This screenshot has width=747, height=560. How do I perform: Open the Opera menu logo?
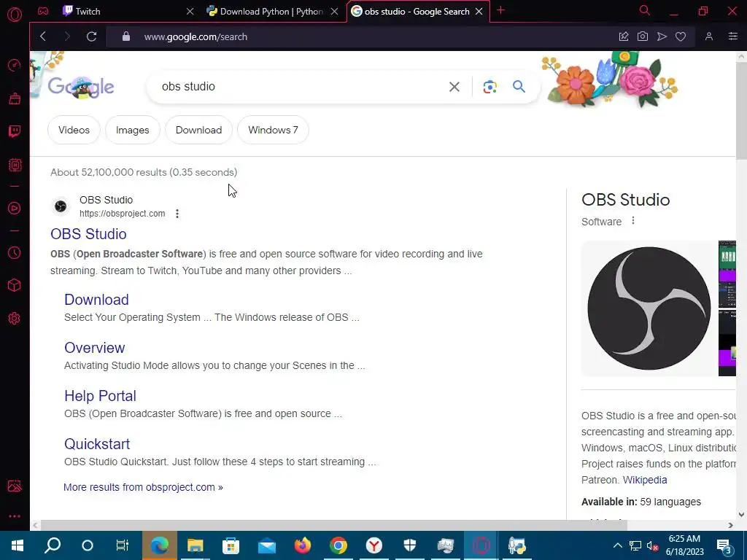tap(15, 15)
